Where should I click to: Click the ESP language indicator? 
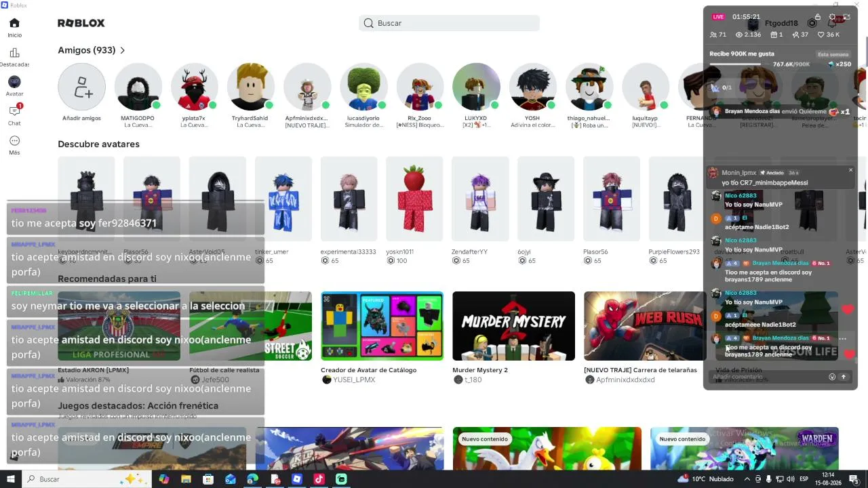click(804, 479)
